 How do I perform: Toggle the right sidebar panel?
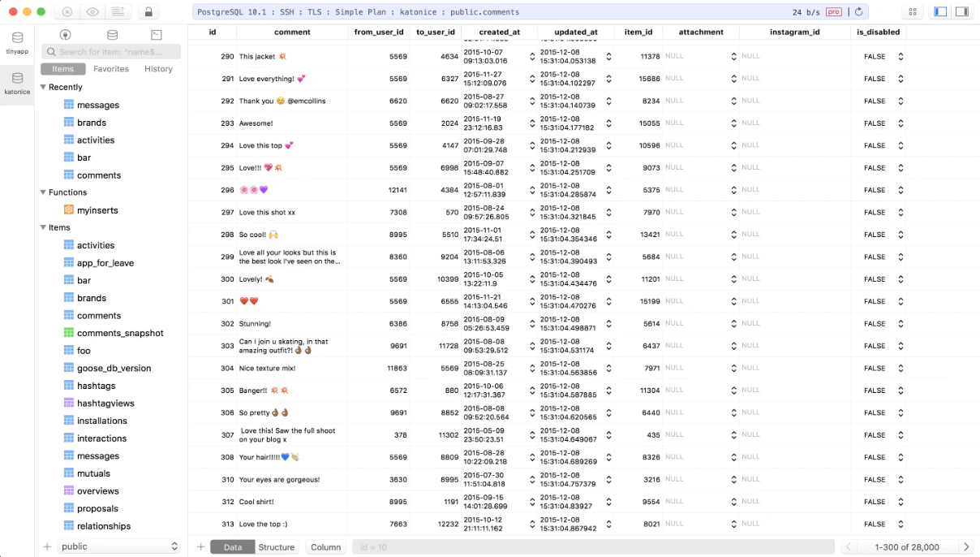[961, 12]
